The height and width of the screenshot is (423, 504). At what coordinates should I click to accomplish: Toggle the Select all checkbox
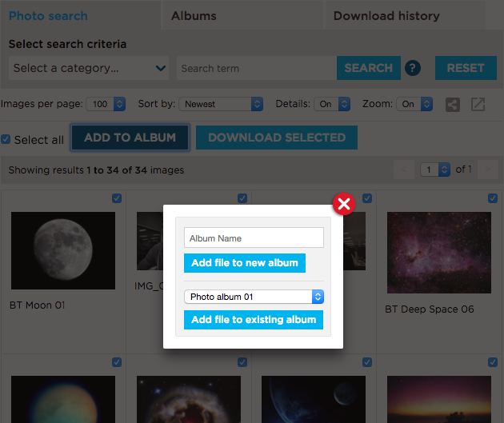tap(6, 139)
